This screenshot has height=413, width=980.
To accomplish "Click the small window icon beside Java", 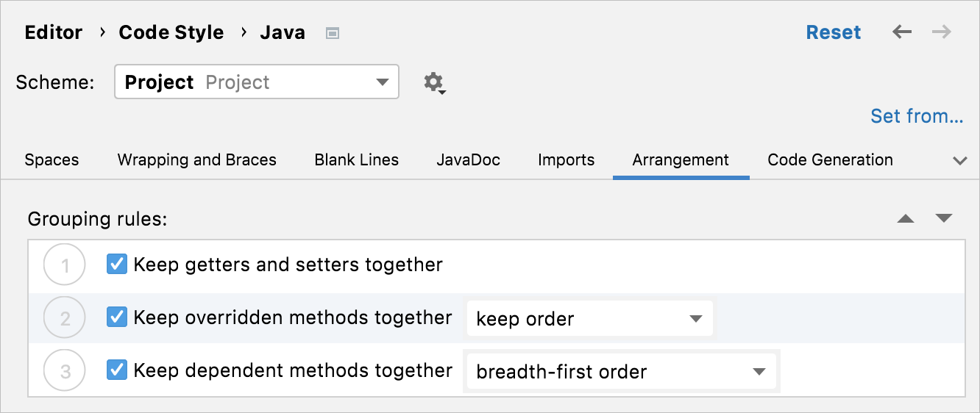I will (333, 33).
